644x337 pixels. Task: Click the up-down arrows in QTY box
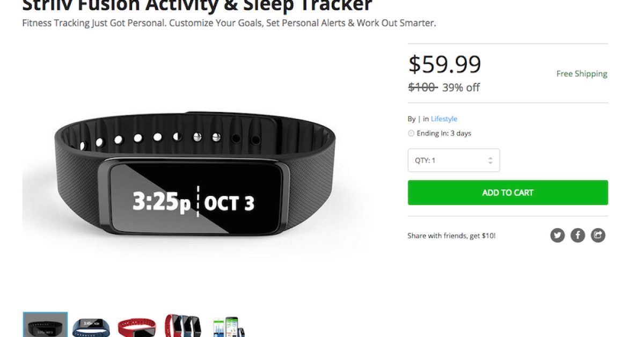pos(490,160)
